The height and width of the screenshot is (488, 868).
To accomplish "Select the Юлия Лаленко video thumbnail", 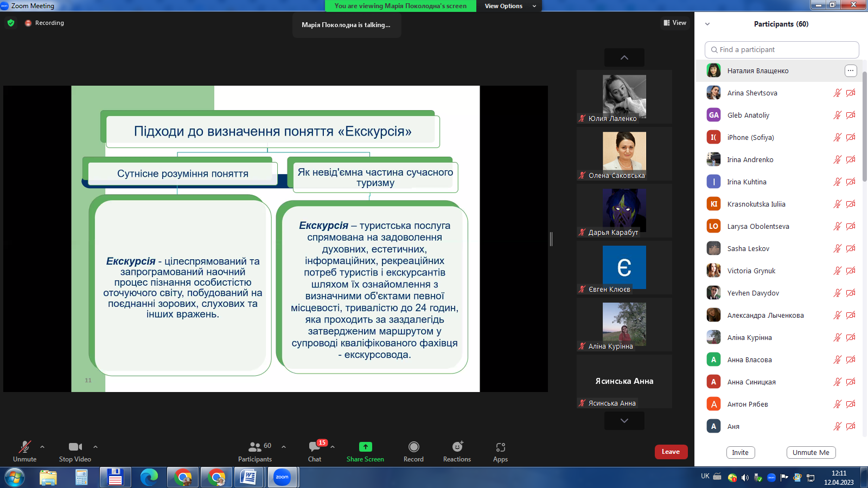I will (x=624, y=97).
